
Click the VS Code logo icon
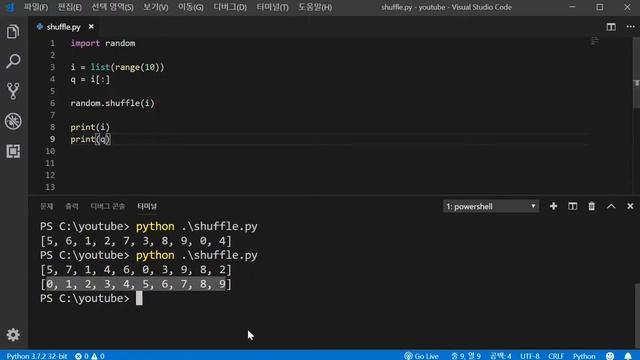[10, 7]
